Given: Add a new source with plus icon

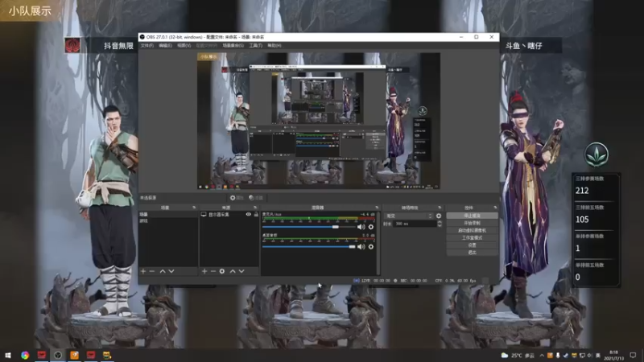Looking at the screenshot, I should pyautogui.click(x=204, y=271).
